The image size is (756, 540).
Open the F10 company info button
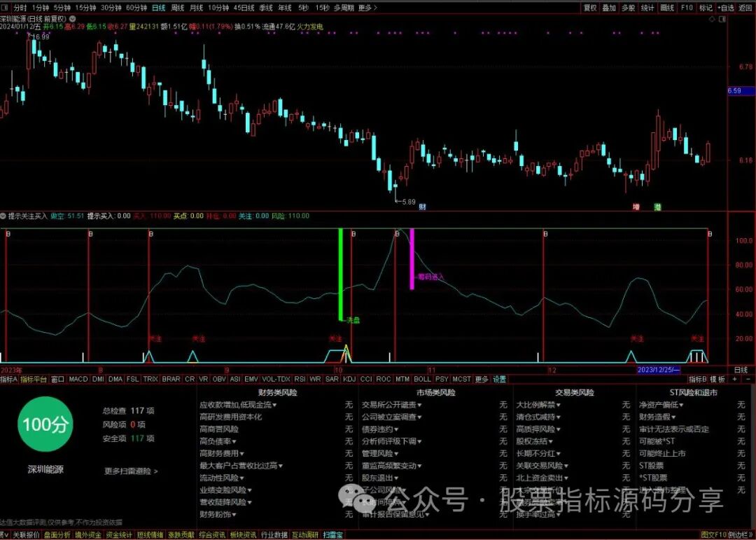[x=687, y=8]
